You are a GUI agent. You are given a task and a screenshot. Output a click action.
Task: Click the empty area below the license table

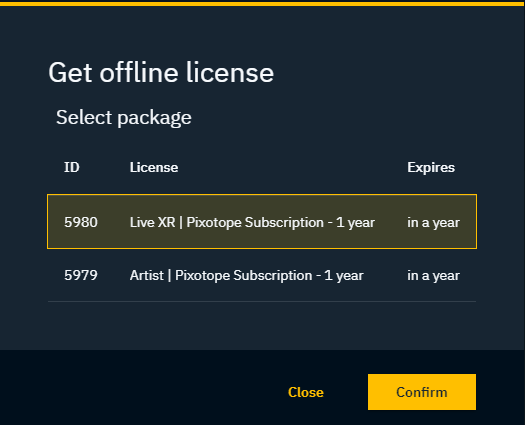[x=262, y=326]
